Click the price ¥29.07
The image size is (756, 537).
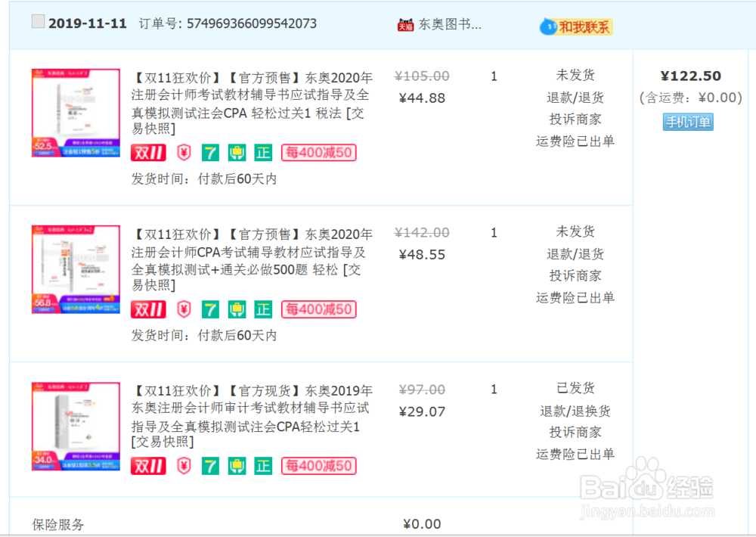click(x=422, y=411)
